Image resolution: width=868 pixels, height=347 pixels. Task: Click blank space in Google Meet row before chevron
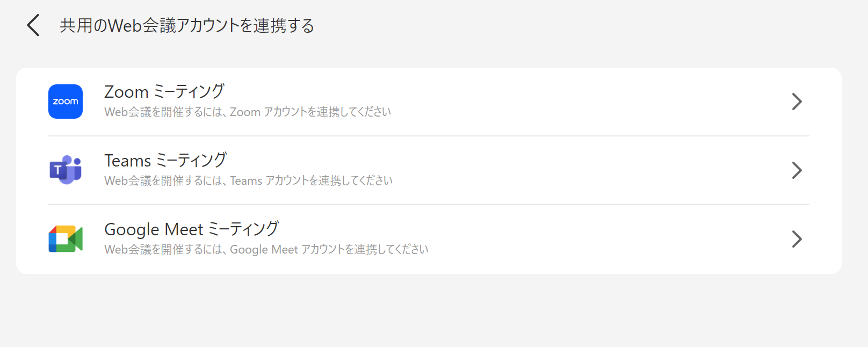pos(591,239)
